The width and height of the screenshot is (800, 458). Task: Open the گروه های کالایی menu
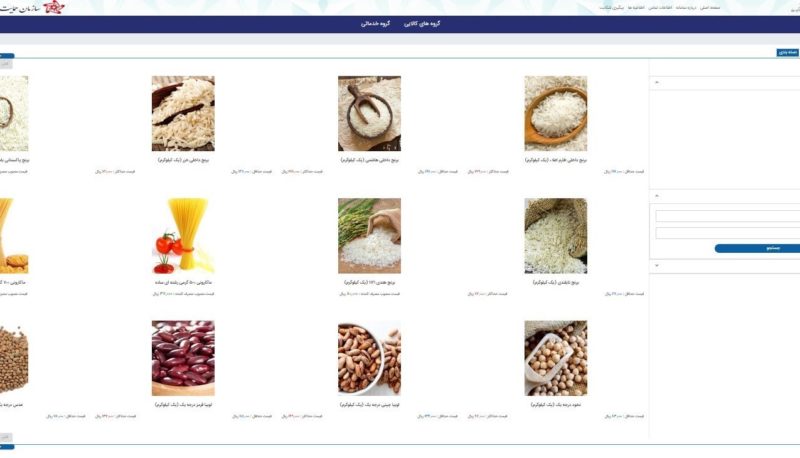point(422,23)
